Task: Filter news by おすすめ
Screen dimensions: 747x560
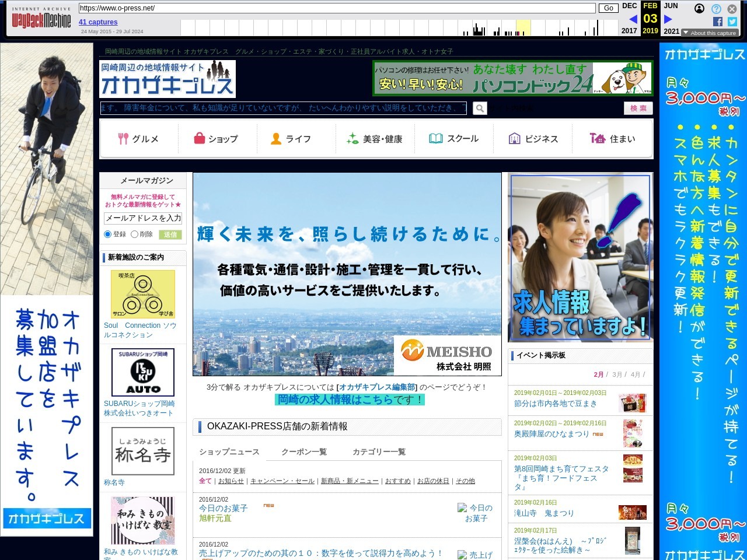Action: 398,481
